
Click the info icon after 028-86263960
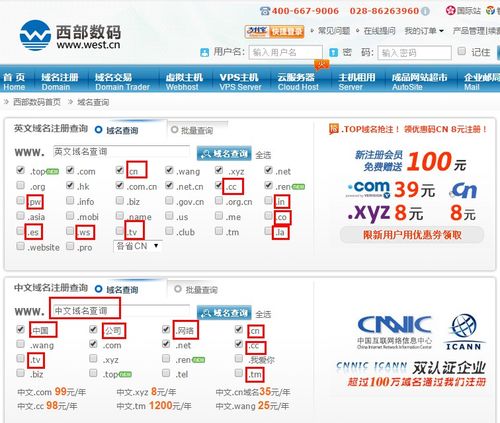[x=425, y=11]
